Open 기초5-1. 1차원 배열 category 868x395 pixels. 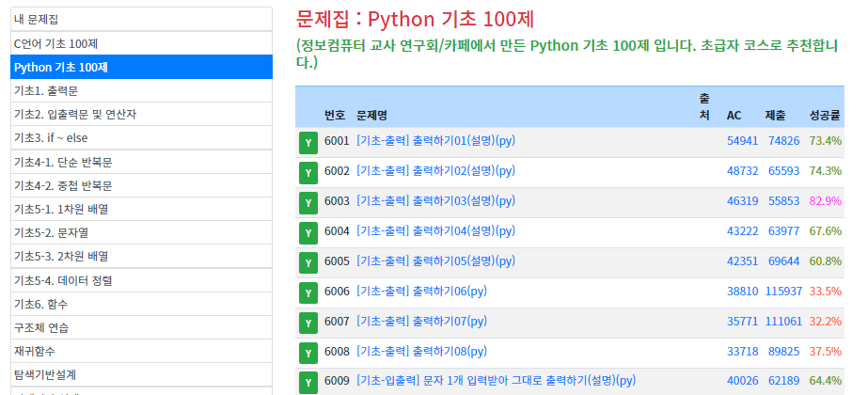pyautogui.click(x=141, y=209)
